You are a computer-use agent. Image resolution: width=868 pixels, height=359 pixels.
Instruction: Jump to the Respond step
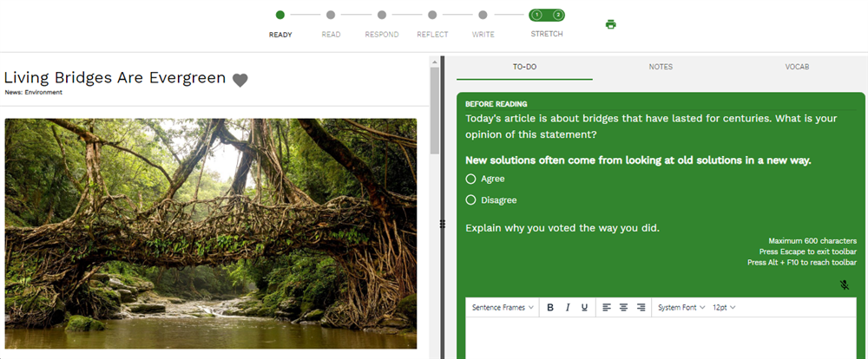coord(382,16)
